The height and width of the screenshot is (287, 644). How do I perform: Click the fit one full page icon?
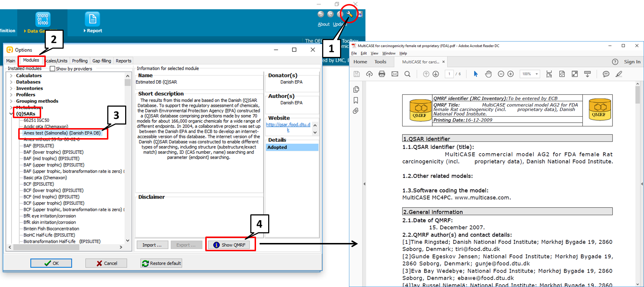tap(562, 74)
